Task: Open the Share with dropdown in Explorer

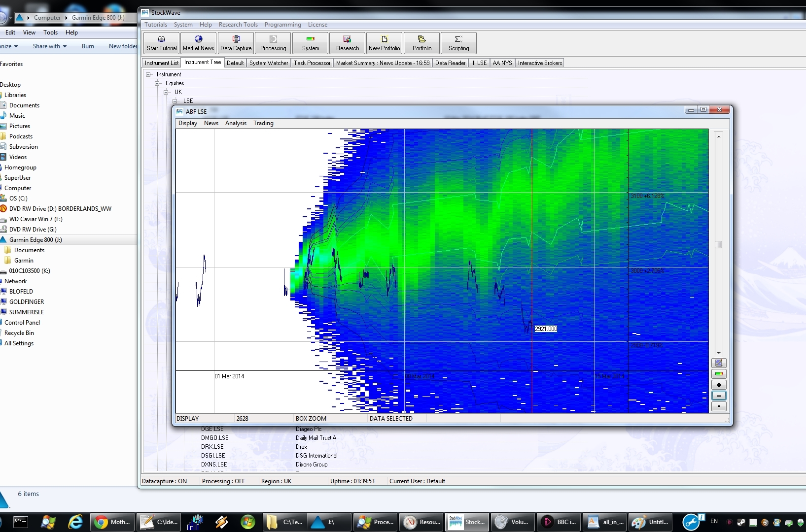Action: (x=49, y=46)
